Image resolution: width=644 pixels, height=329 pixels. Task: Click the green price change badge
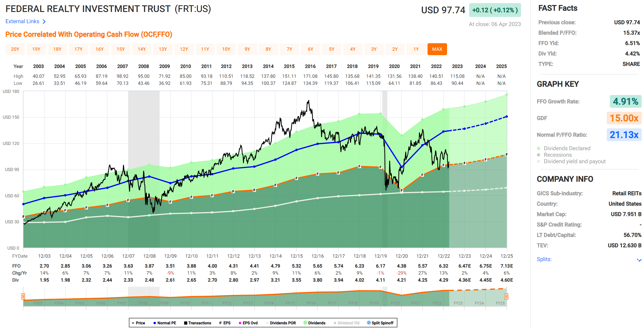coord(495,10)
